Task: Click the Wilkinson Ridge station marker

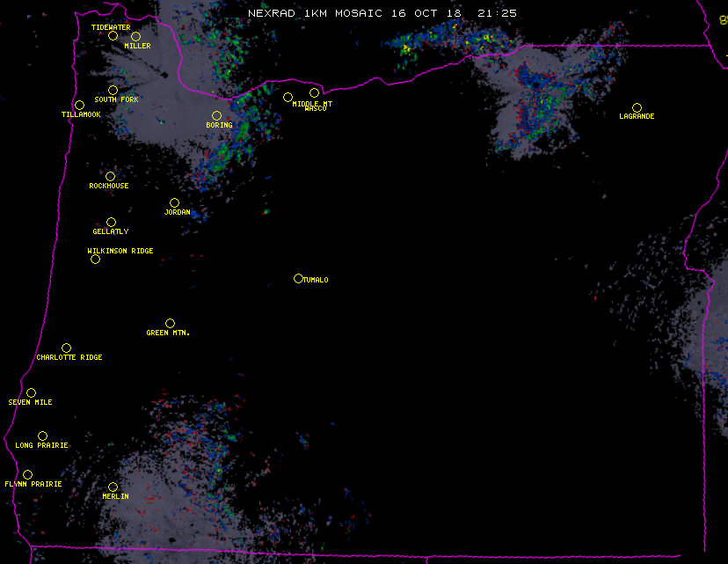Action: pos(95,259)
